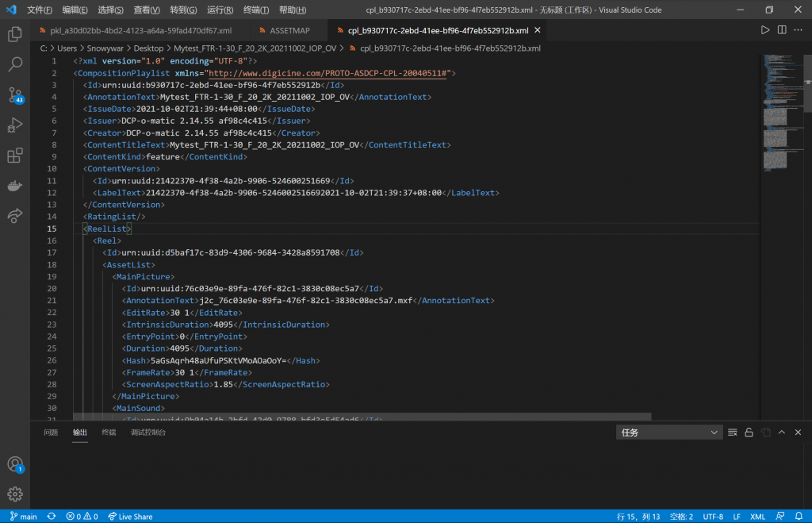Open UTF-8 encoding selector in status bar

click(713, 517)
